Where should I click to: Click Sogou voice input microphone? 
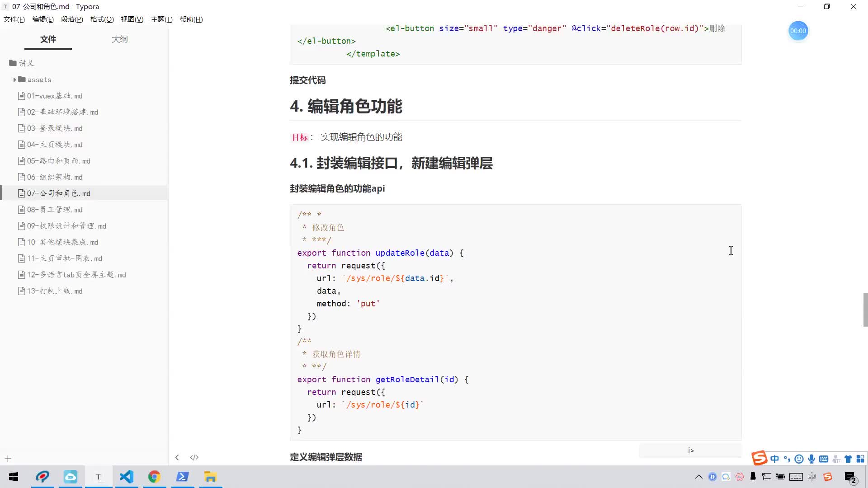pos(811,459)
